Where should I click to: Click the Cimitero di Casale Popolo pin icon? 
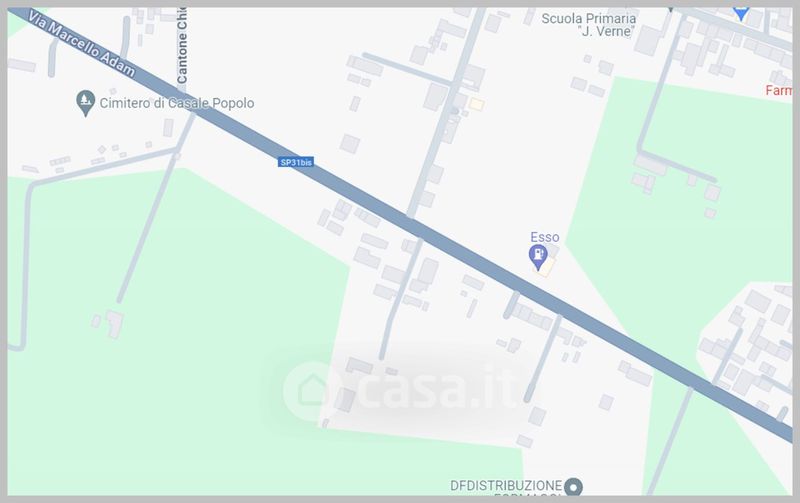point(85,103)
